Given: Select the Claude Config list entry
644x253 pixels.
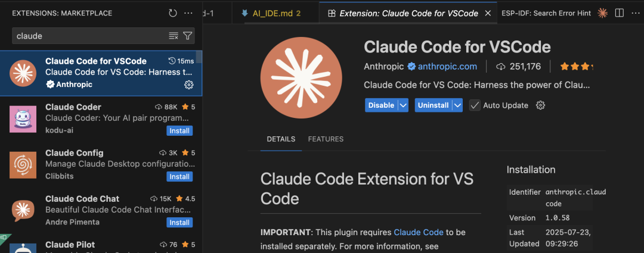Looking at the screenshot, I should (101, 165).
